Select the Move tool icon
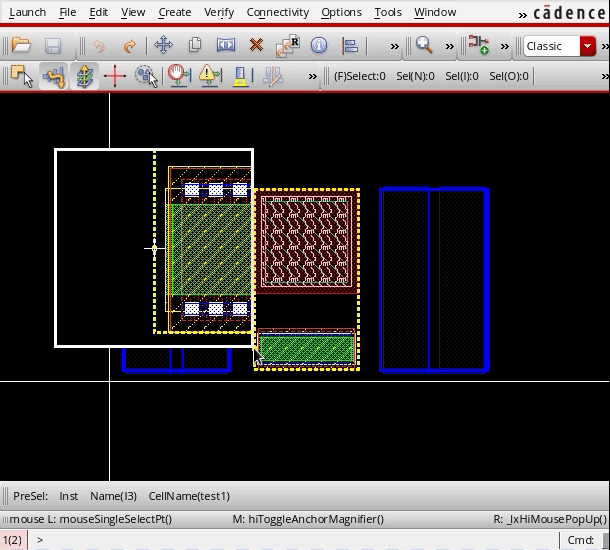 pyautogui.click(x=163, y=46)
